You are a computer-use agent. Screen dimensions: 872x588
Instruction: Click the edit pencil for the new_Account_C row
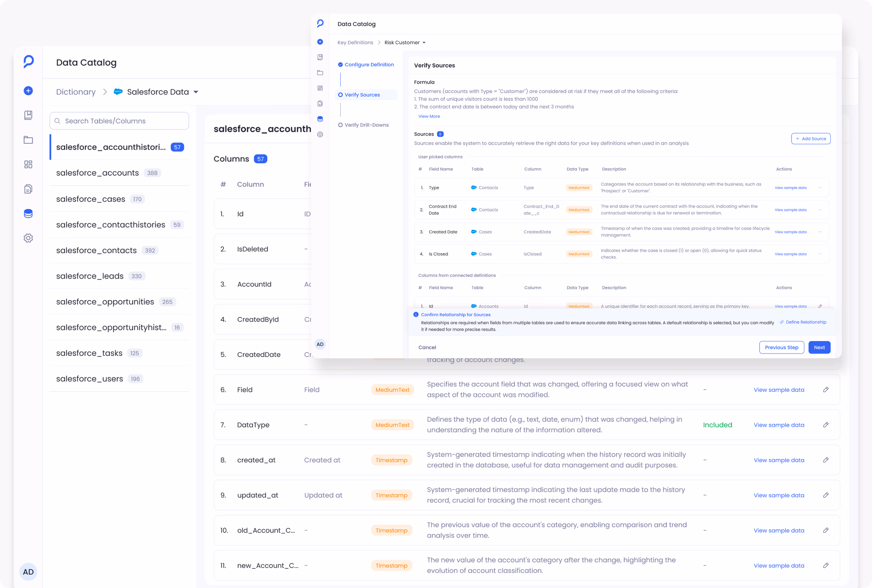(826, 565)
